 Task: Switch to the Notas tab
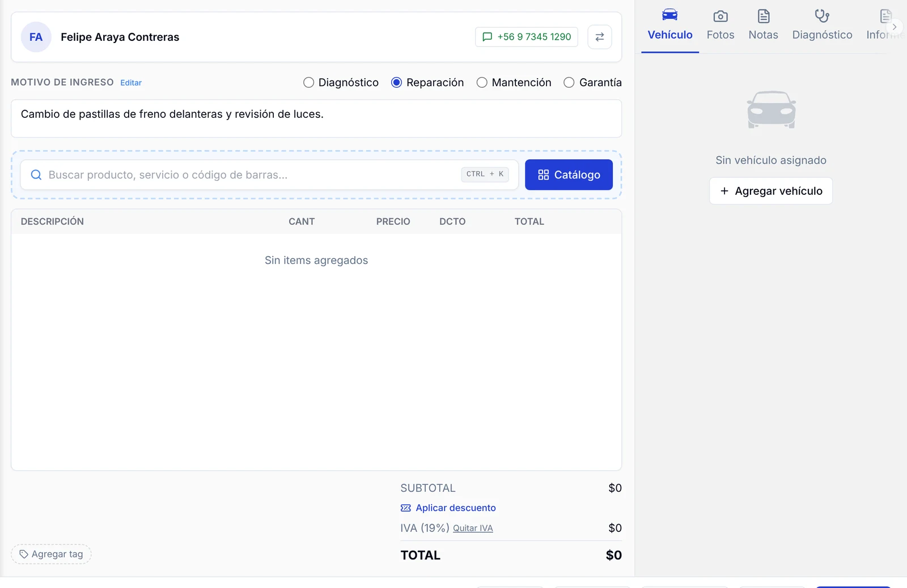coord(763,26)
